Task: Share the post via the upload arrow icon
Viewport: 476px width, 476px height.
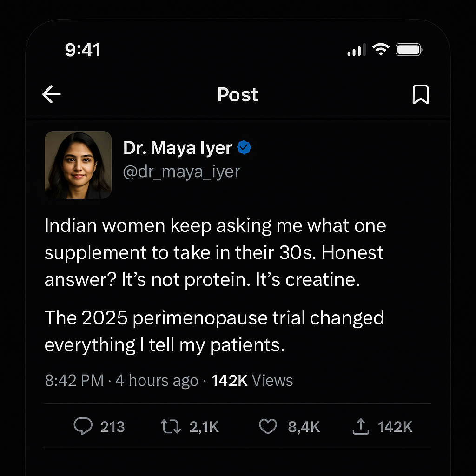Action: (x=361, y=426)
